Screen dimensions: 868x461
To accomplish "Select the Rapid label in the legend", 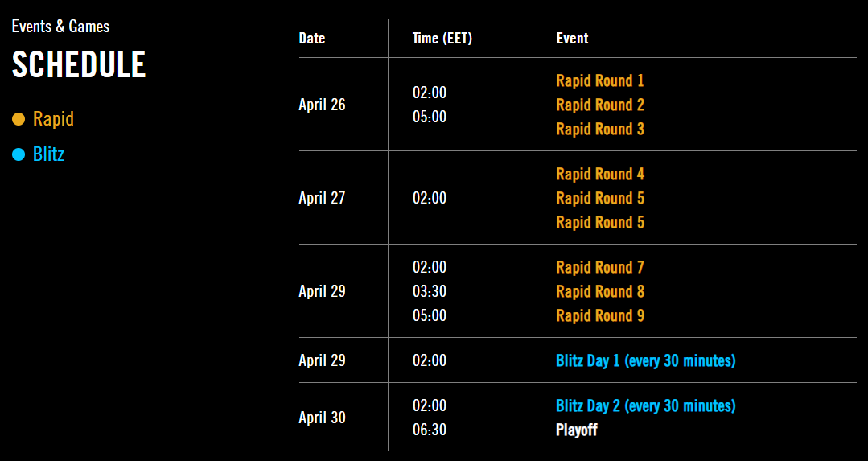I will 53,119.
